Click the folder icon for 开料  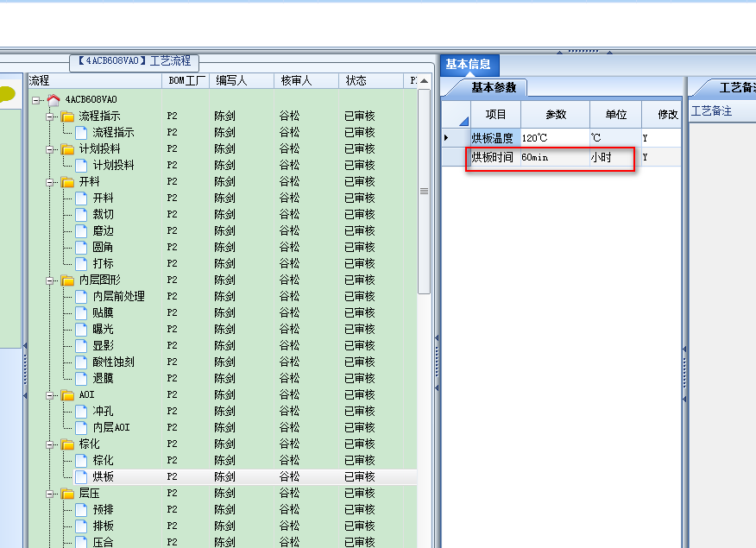pos(67,182)
